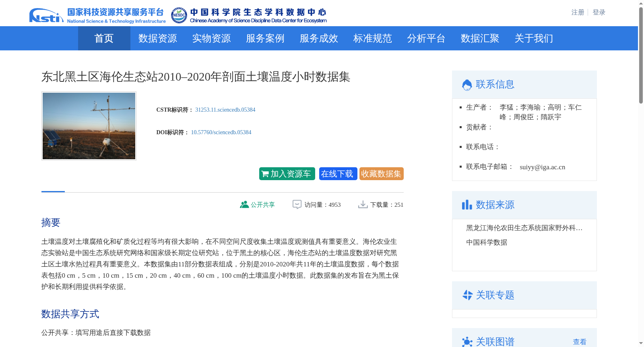Click the 生产者 label
The image size is (644, 347).
[480, 107]
